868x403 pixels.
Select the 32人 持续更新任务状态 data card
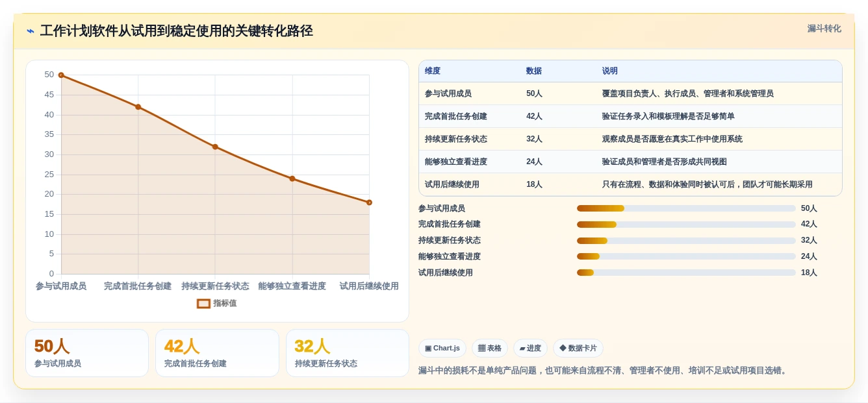348,353
